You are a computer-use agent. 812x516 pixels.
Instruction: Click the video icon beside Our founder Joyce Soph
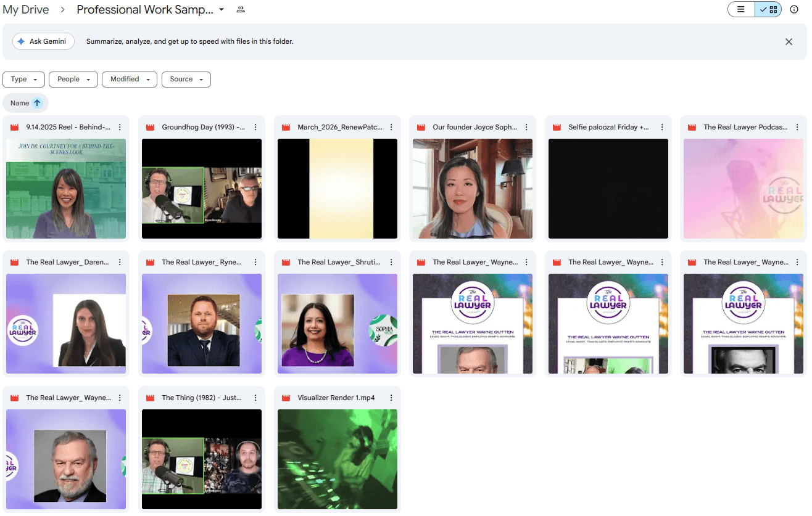[421, 127]
